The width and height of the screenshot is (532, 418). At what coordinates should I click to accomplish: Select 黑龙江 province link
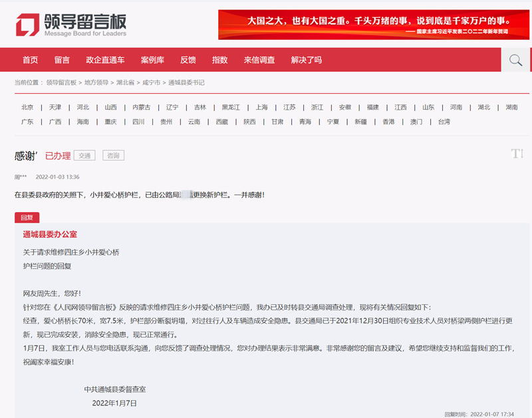click(x=231, y=107)
